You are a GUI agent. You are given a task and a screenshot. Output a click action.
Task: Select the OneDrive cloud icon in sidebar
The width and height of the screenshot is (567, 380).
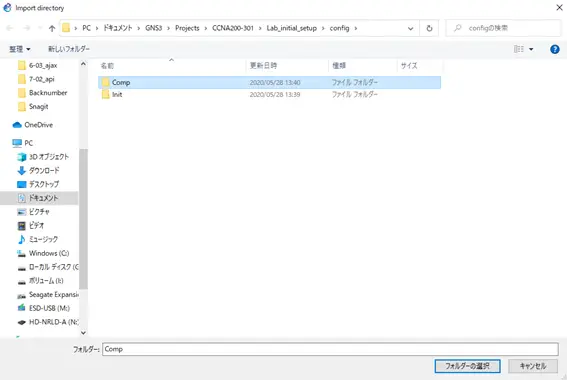(x=17, y=125)
